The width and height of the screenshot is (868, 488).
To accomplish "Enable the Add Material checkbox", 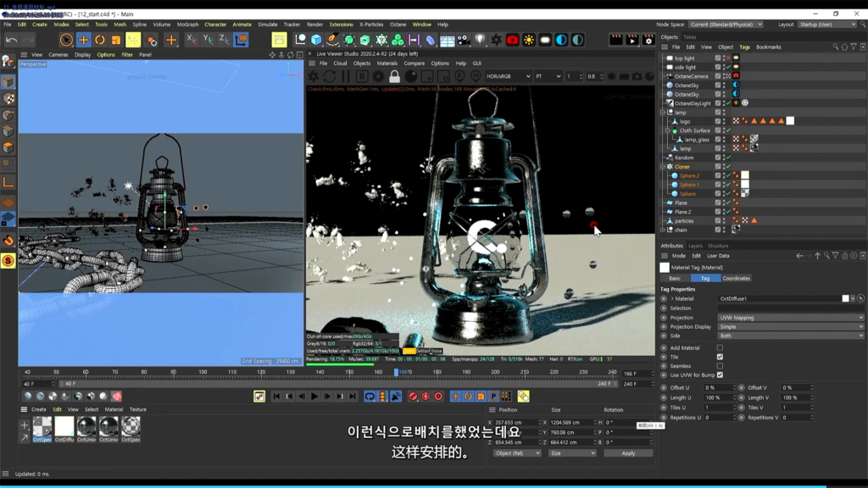I will click(x=720, y=348).
